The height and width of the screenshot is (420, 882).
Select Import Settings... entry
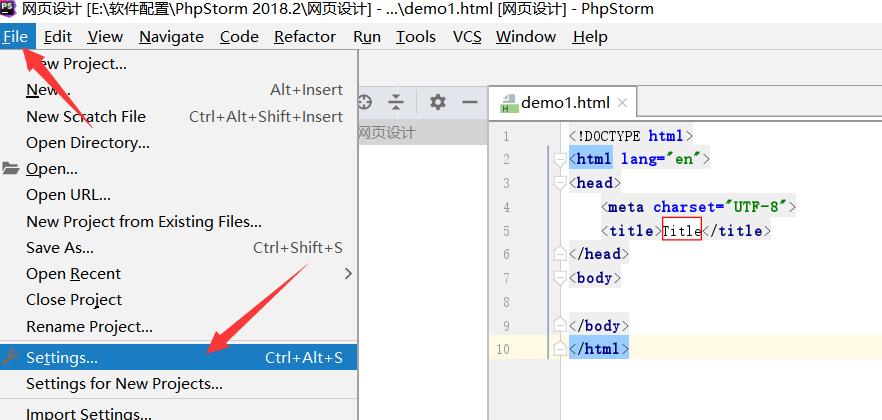pyautogui.click(x=178, y=414)
